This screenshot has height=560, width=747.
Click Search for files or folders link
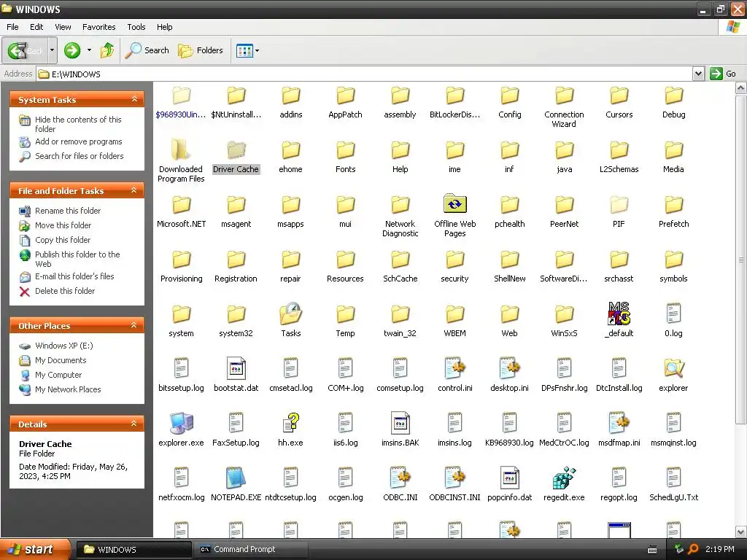tap(79, 156)
